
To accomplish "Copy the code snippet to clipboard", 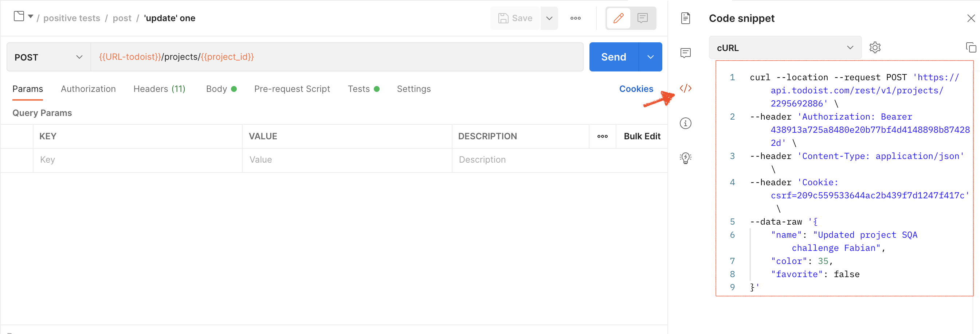I will [971, 48].
